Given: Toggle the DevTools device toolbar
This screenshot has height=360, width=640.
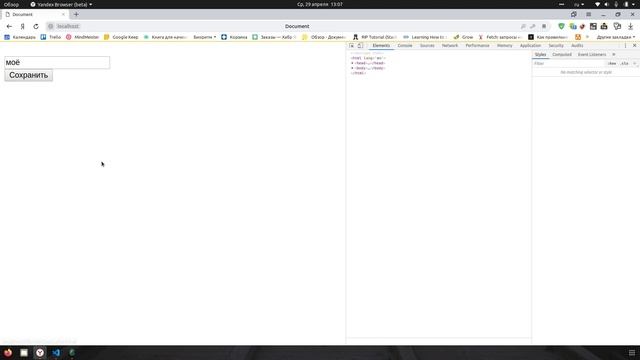Looking at the screenshot, I should click(x=360, y=46).
